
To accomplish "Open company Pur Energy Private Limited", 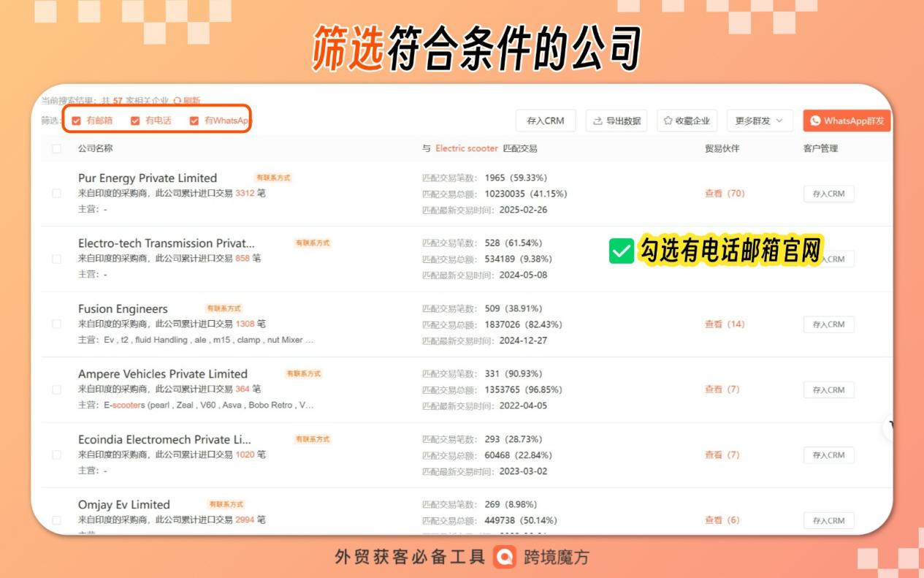I will pos(148,178).
